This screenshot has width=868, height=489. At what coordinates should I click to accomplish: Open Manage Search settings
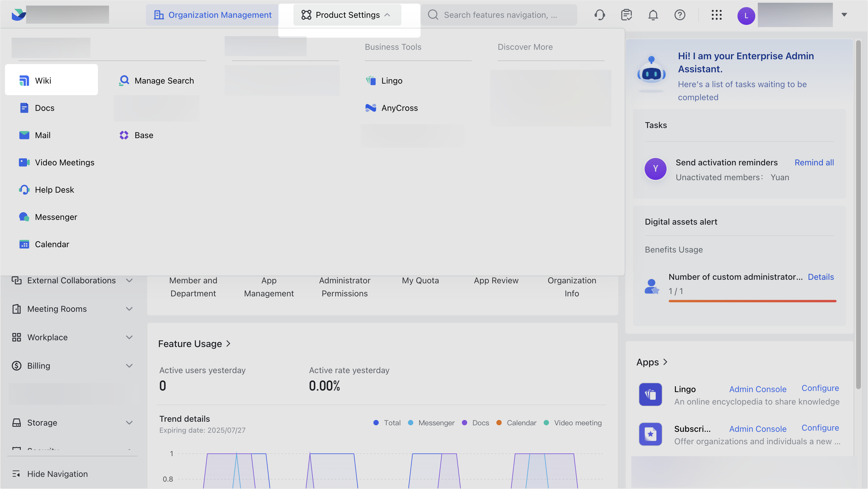coord(156,80)
